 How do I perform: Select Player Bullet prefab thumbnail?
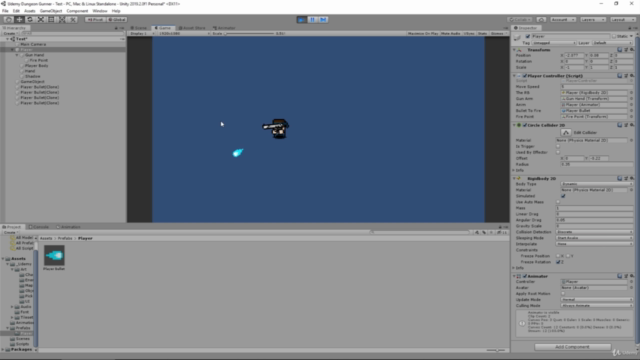tap(54, 255)
